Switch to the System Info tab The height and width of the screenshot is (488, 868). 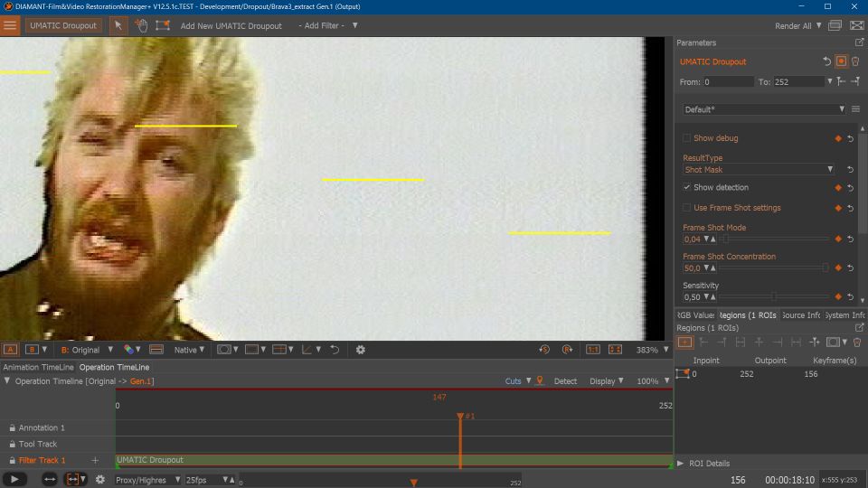coord(844,315)
